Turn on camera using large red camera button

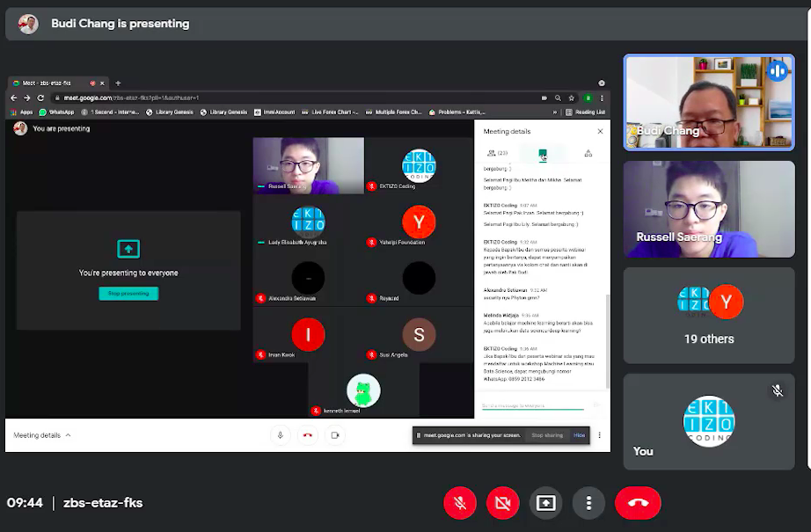[503, 502]
